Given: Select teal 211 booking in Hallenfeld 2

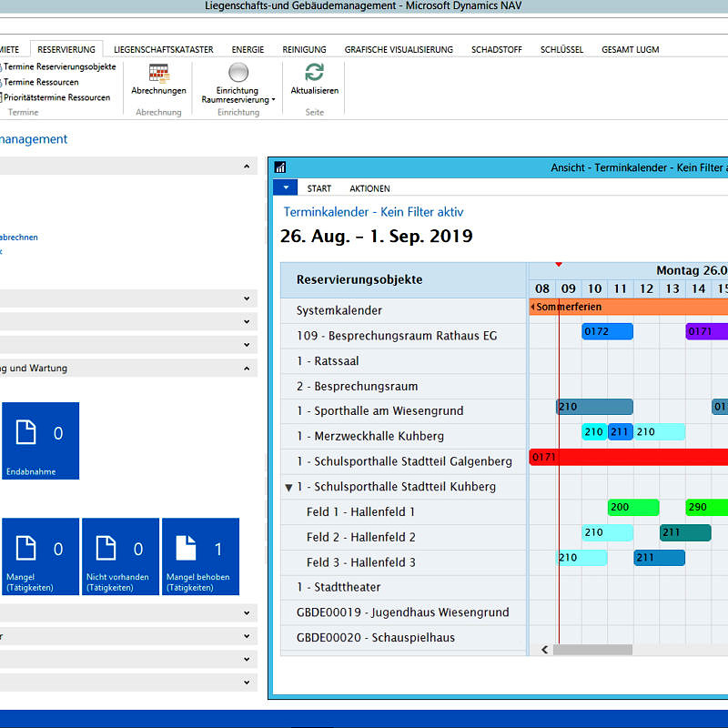Looking at the screenshot, I should click(685, 532).
